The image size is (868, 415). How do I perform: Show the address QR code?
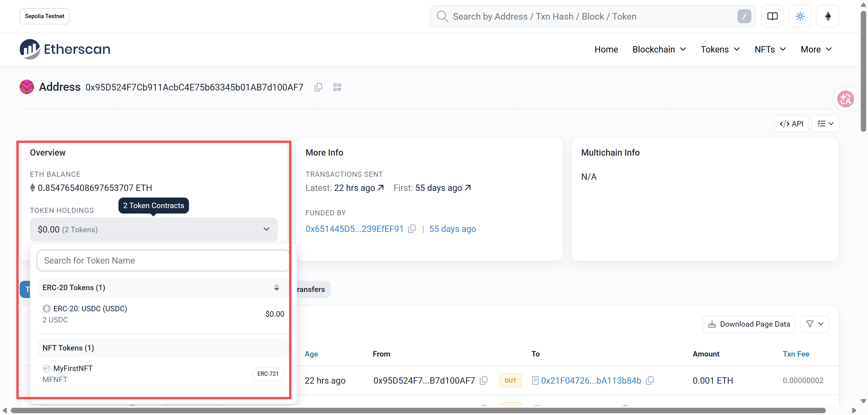[x=337, y=87]
